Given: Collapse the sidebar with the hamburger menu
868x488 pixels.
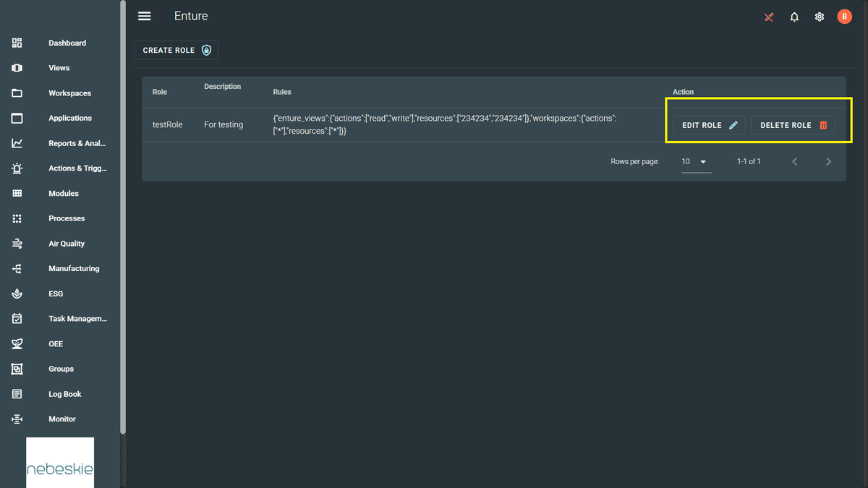Looking at the screenshot, I should tap(144, 16).
